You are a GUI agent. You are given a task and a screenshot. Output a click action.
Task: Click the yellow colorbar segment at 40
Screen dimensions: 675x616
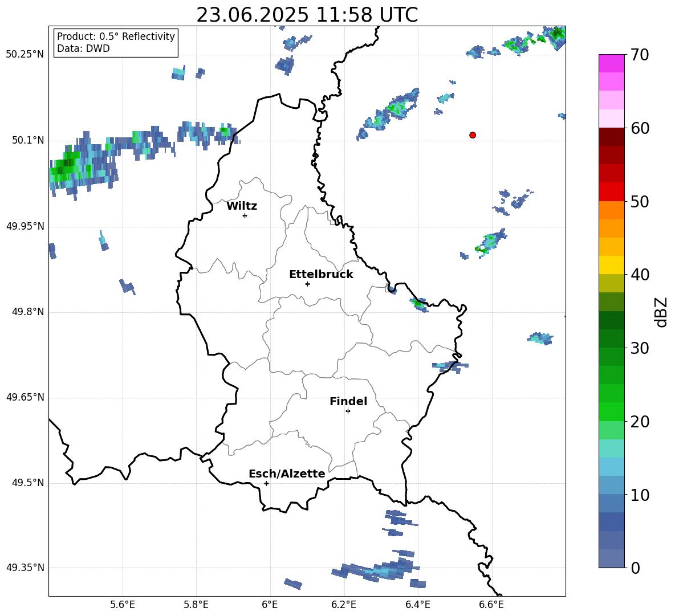(x=611, y=265)
